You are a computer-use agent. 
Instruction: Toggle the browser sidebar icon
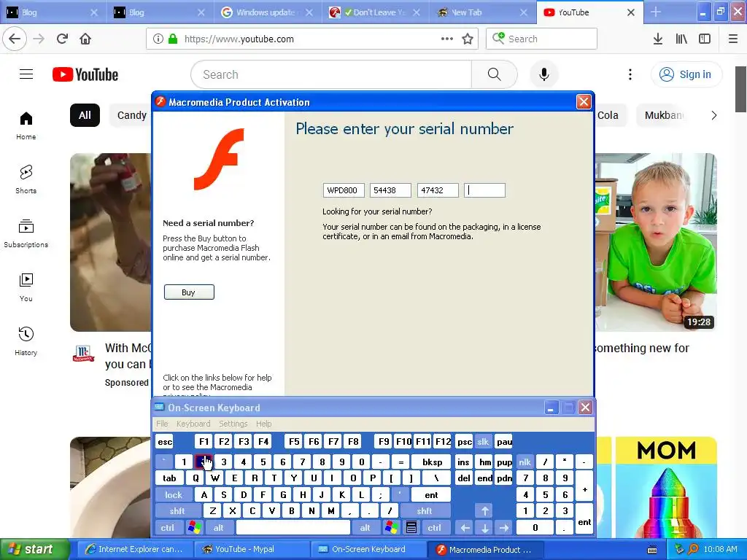705,39
